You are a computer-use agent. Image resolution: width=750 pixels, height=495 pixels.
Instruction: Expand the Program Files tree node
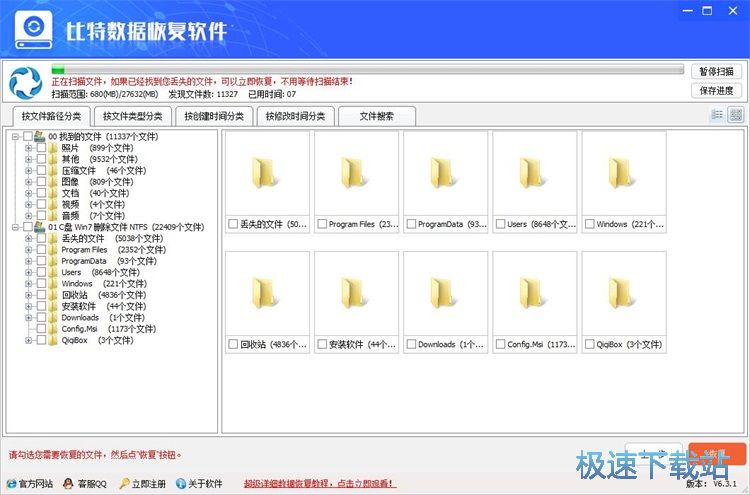coord(29,249)
